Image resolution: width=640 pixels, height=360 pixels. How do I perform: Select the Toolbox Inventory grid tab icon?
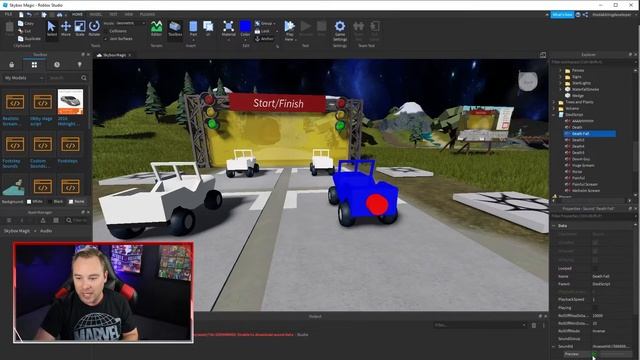(x=34, y=65)
